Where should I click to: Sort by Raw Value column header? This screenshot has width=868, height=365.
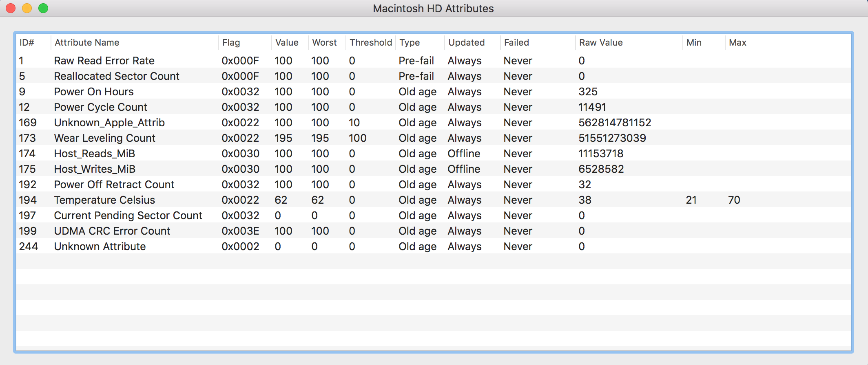629,42
